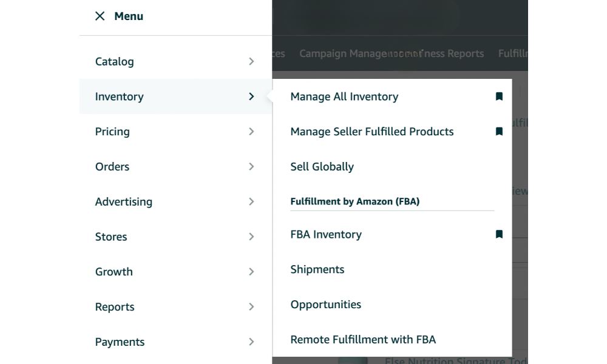Click the chevron beside Reports

pos(251,307)
